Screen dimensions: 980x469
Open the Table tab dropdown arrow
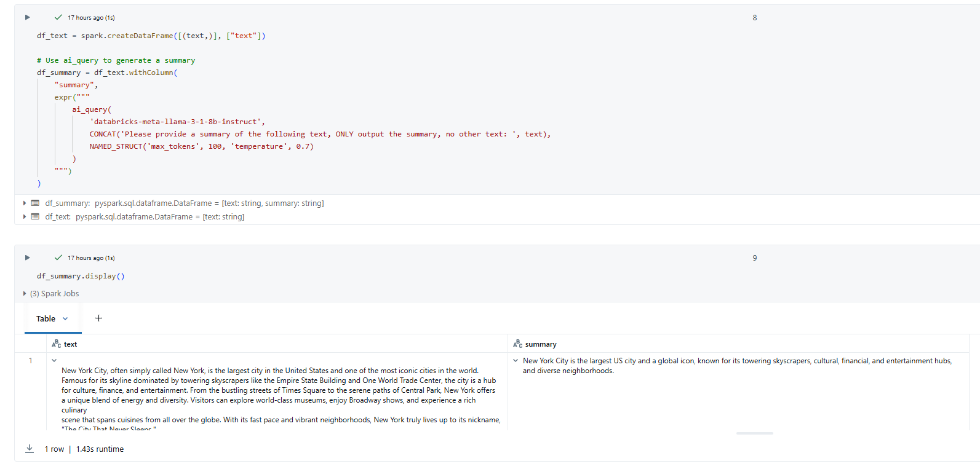[65, 318]
